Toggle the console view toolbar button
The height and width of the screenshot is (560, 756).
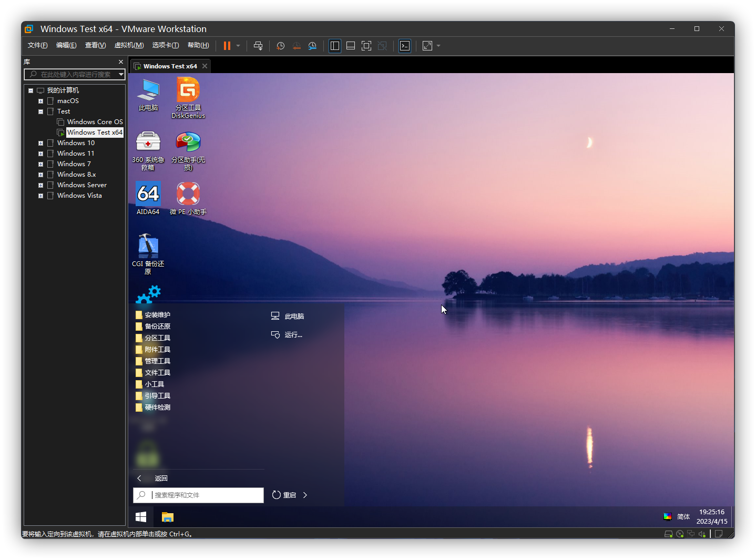[405, 46]
